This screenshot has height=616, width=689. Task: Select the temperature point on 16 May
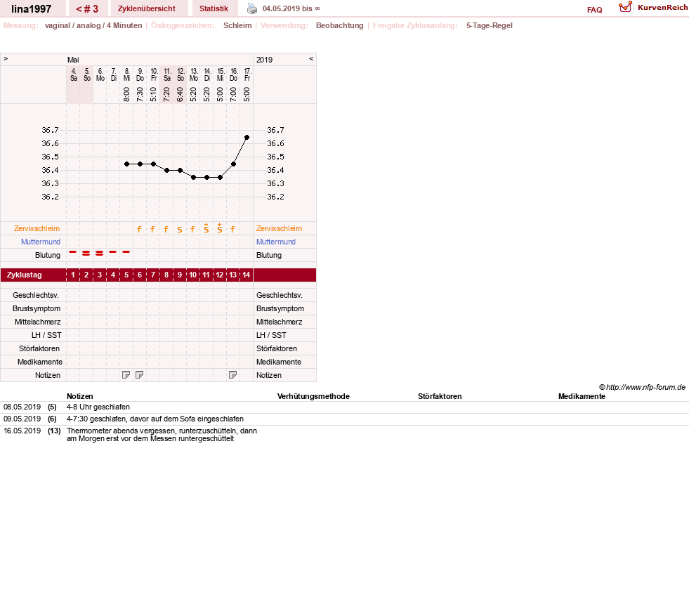click(x=234, y=164)
